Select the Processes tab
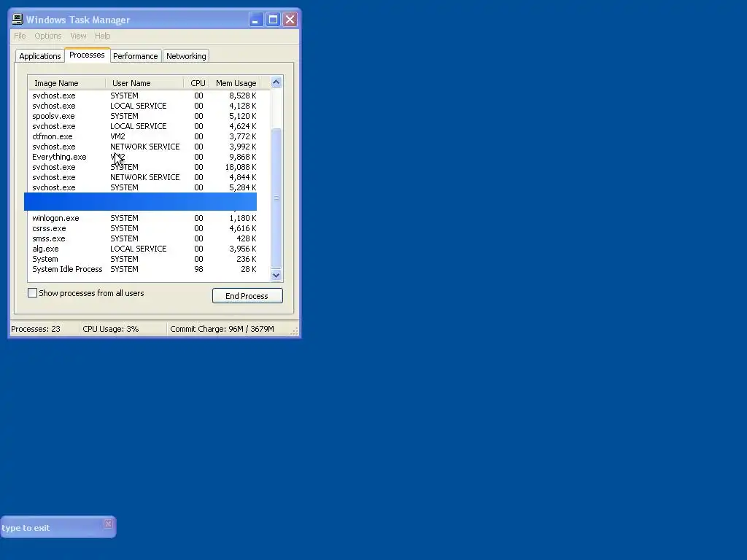The width and height of the screenshot is (747, 560). (87, 55)
